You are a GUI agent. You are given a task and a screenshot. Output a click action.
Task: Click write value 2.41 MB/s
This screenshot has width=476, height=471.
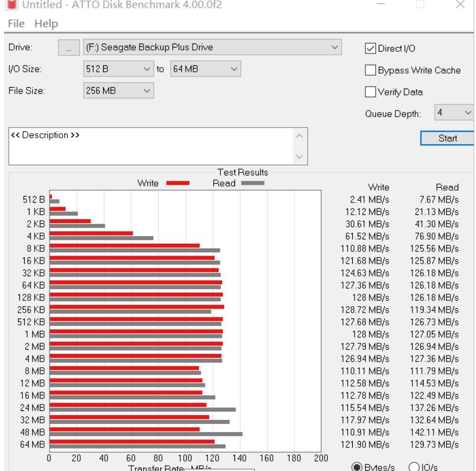(x=369, y=200)
